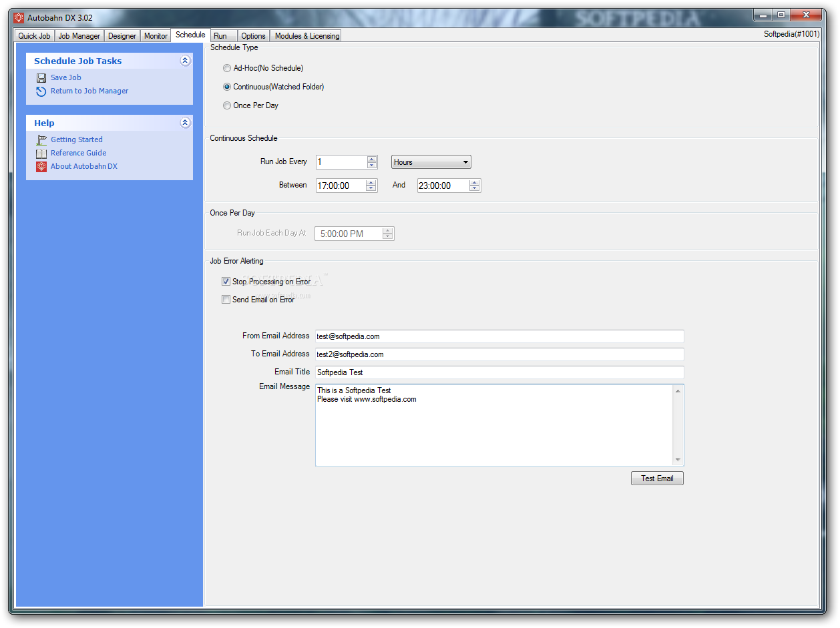Uncheck Stop Processing on Error
840x628 pixels.
tap(226, 282)
